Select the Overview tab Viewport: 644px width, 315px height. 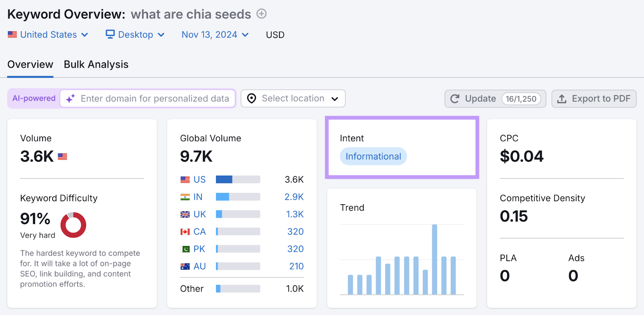(30, 64)
